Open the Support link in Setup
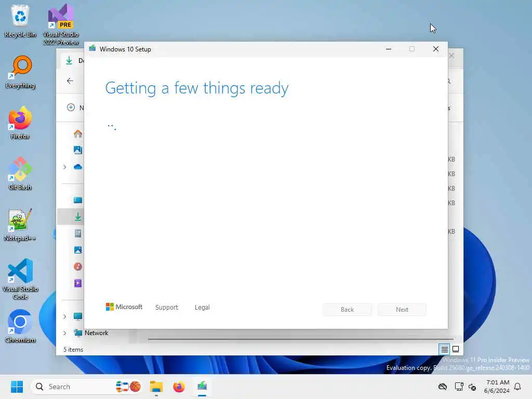 coord(167,307)
